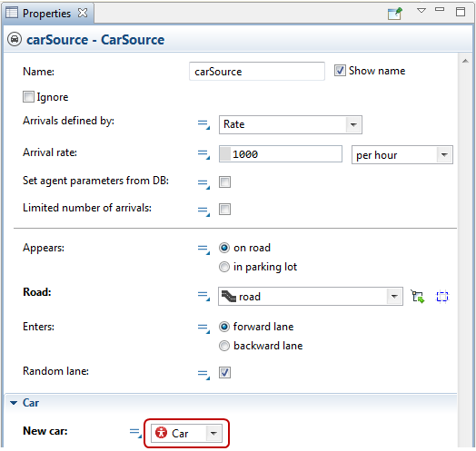
Task: Collapse the Car section
Action: [x=14, y=403]
